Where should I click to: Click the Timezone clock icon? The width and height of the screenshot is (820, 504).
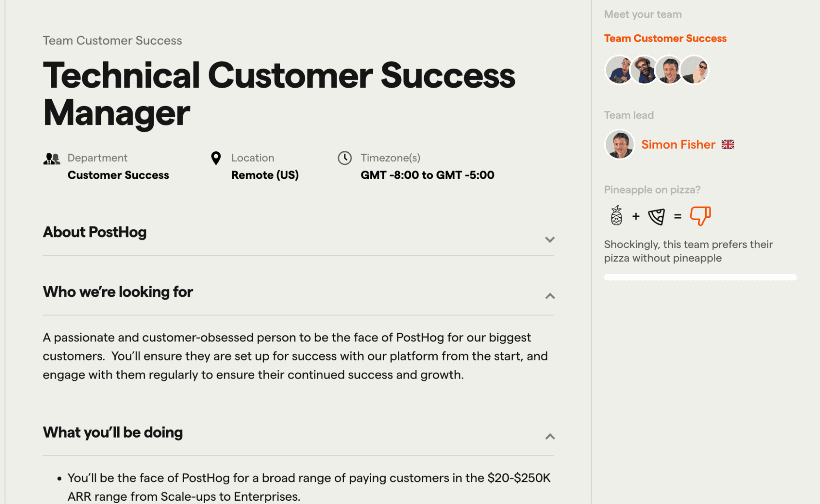(x=345, y=158)
